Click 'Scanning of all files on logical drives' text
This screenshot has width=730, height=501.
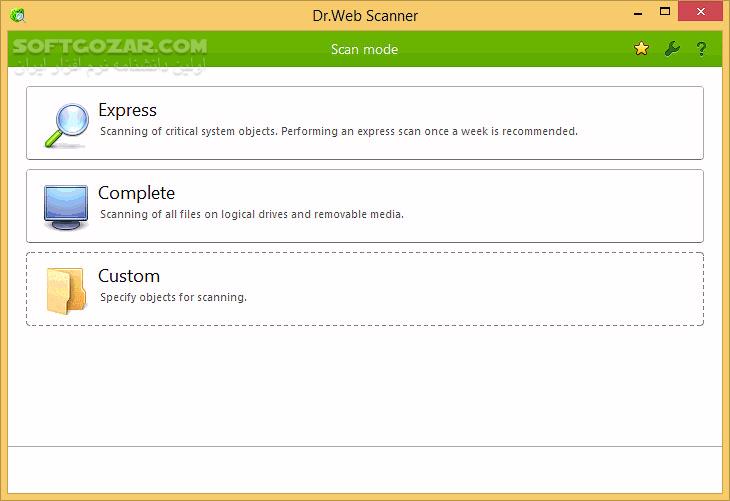point(251,214)
